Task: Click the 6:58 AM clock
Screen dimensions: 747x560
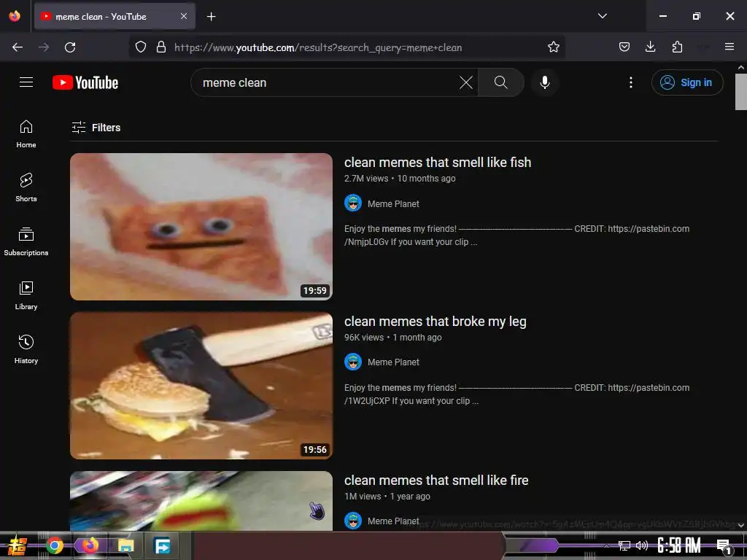Action: (x=679, y=545)
